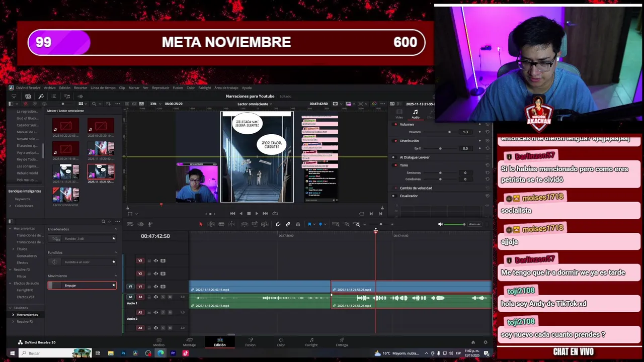Collapse the Movimiento effects group
The height and width of the screenshot is (362, 644).
click(116, 276)
